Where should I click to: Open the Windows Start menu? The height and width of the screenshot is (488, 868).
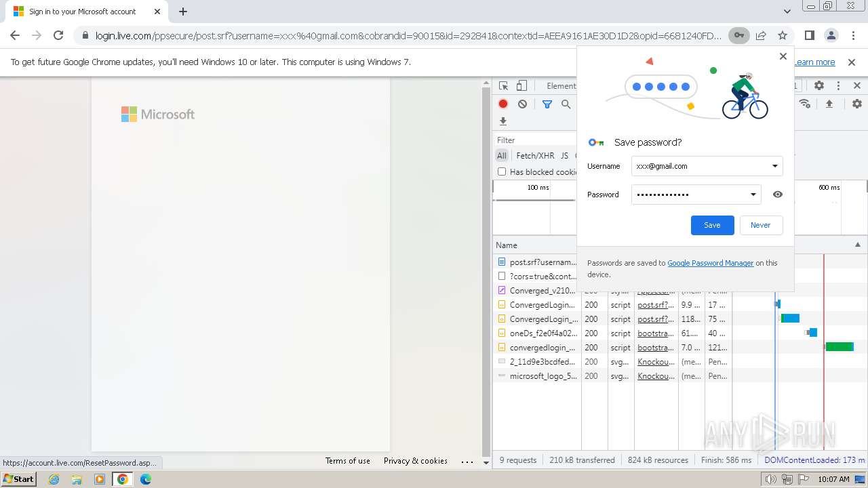[19, 479]
